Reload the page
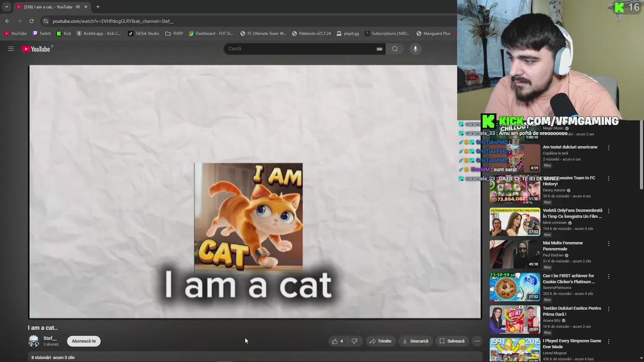The image size is (644, 362). [x=31, y=21]
